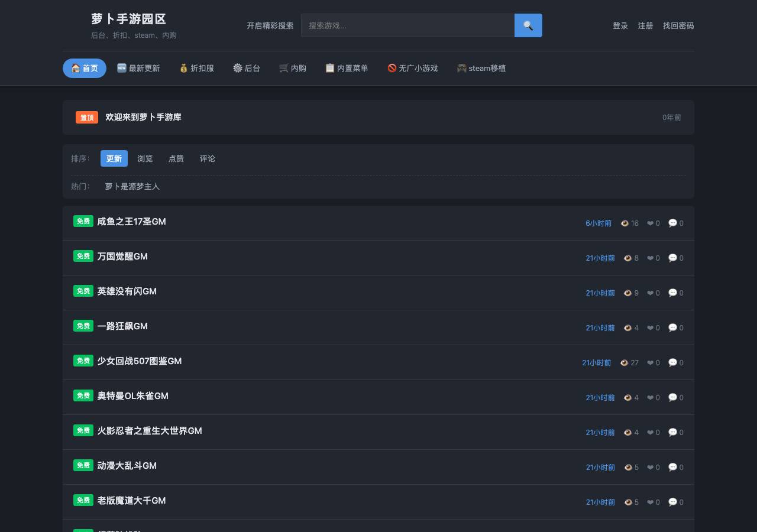Click the comment bubble on 老版魔道大千GM row

click(672, 502)
